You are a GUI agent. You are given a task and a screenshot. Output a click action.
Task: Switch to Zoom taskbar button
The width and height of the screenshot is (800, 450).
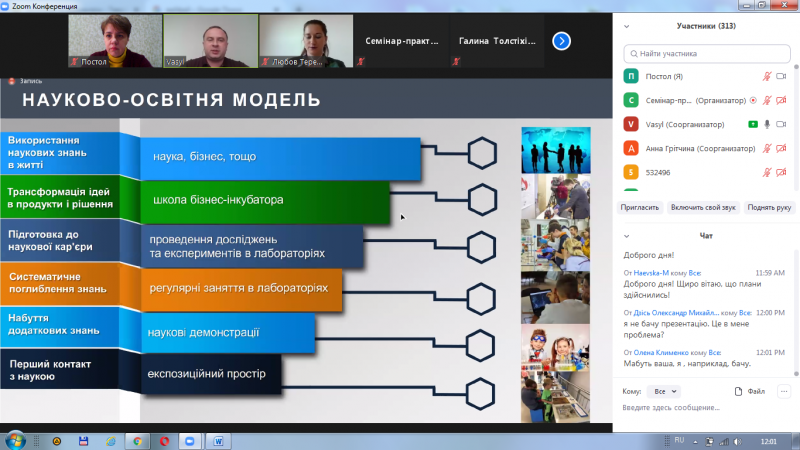tap(190, 441)
